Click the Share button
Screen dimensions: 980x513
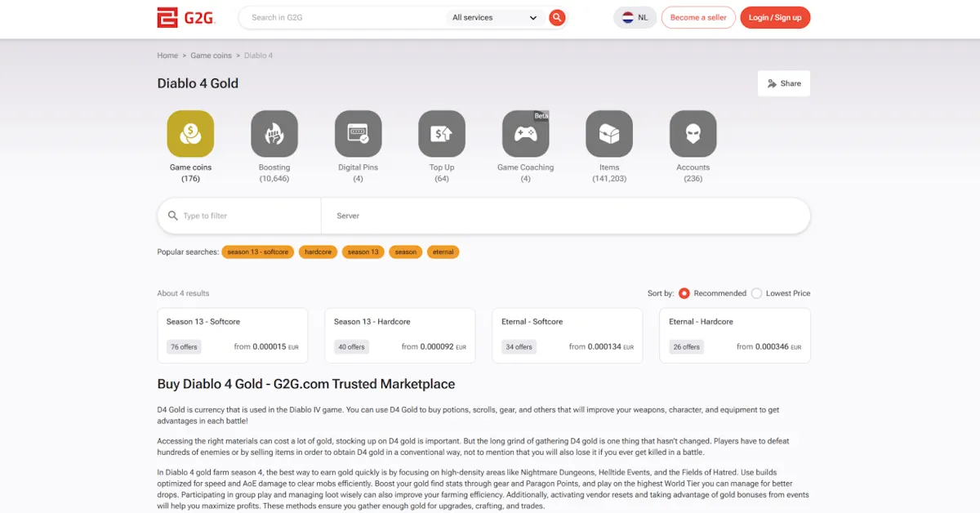(x=784, y=83)
